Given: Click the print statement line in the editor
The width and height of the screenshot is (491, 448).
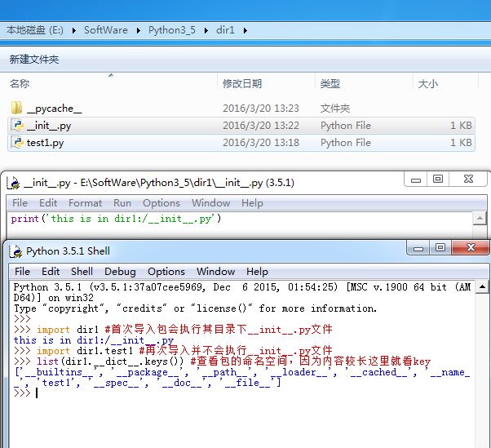Looking at the screenshot, I should click(116, 219).
